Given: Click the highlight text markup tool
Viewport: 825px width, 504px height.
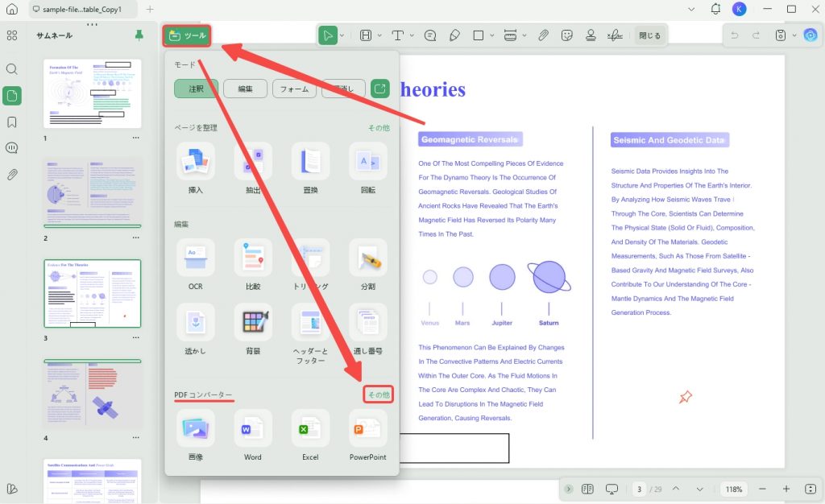Looking at the screenshot, I should [x=366, y=35].
